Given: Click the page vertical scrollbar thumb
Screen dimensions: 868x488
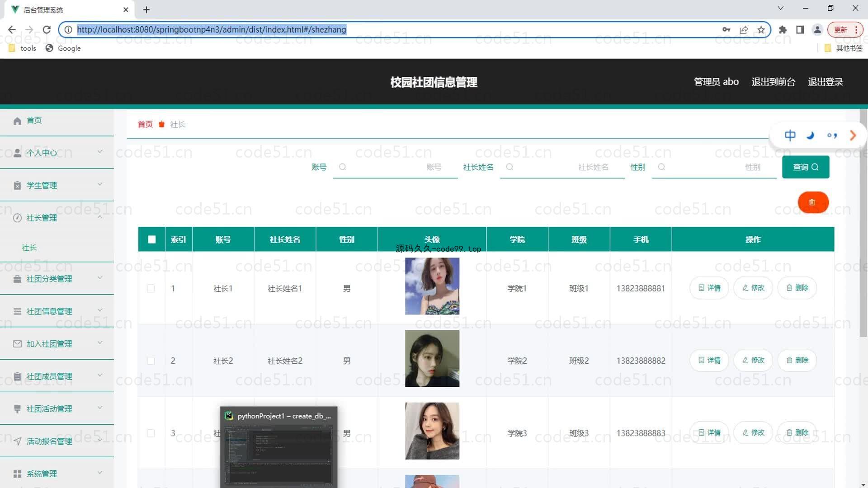Looking at the screenshot, I should click(x=863, y=223).
